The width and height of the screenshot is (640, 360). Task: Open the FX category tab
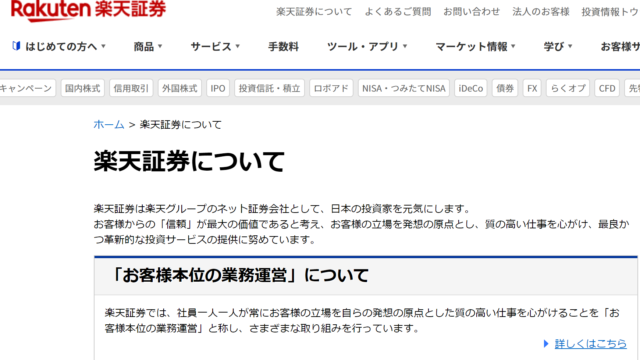tap(532, 88)
